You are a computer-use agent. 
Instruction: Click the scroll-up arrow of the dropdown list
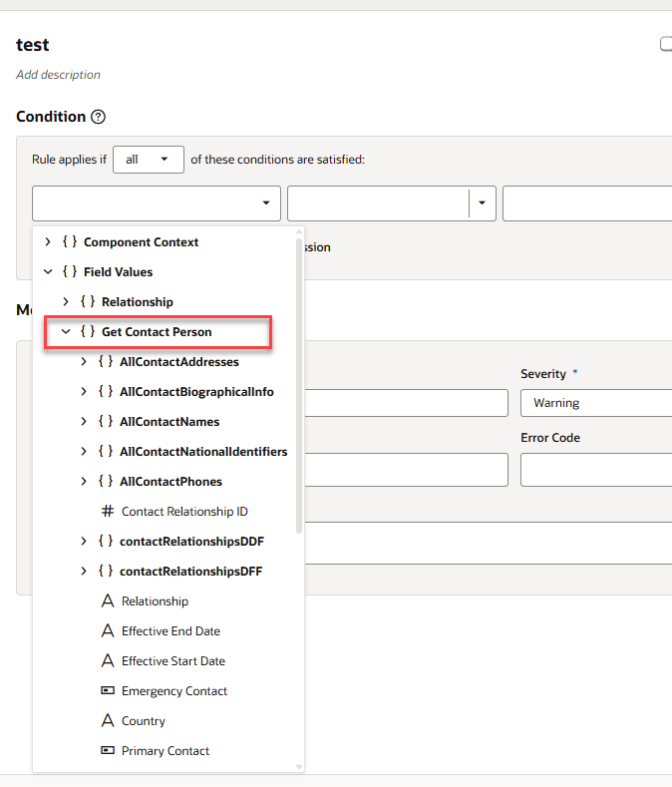tap(299, 231)
